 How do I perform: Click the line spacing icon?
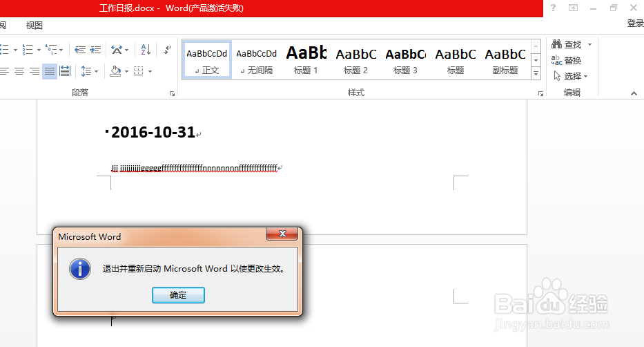86,71
